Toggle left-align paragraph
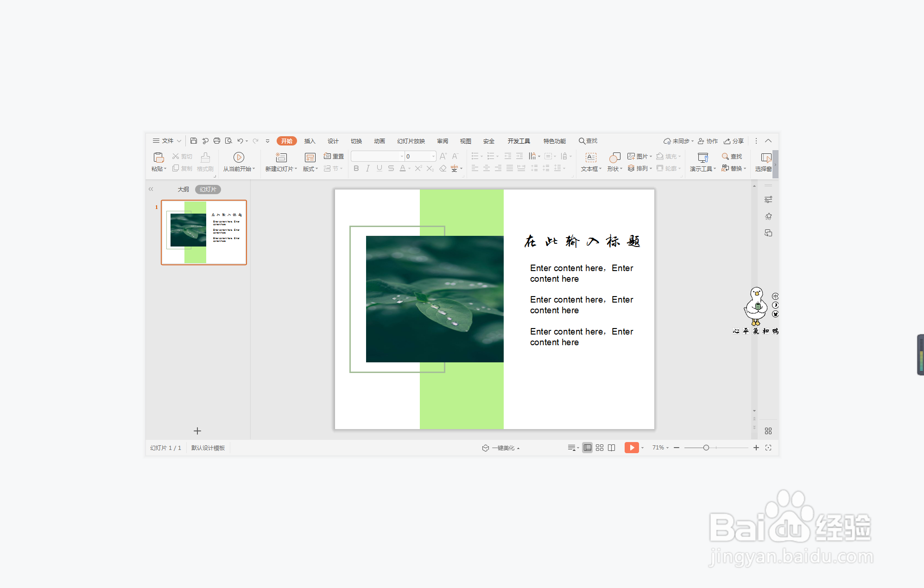924x588 pixels. click(x=475, y=168)
